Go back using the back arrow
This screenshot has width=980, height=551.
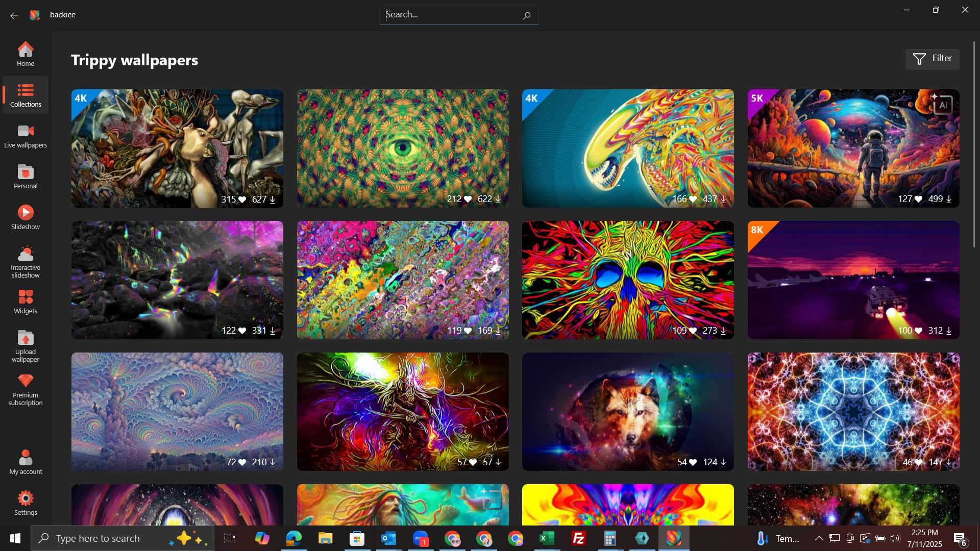coord(14,15)
